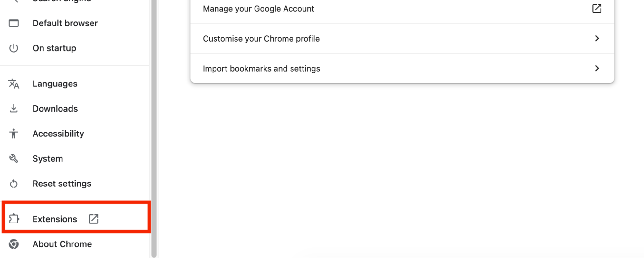Select the Chrome logo next to About Chrome
The height and width of the screenshot is (258, 644).
click(x=14, y=244)
